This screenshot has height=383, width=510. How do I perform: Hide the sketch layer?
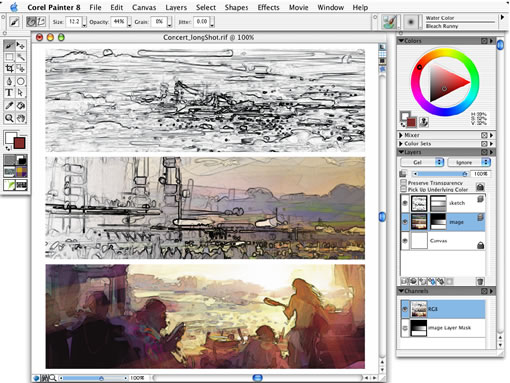[405, 203]
